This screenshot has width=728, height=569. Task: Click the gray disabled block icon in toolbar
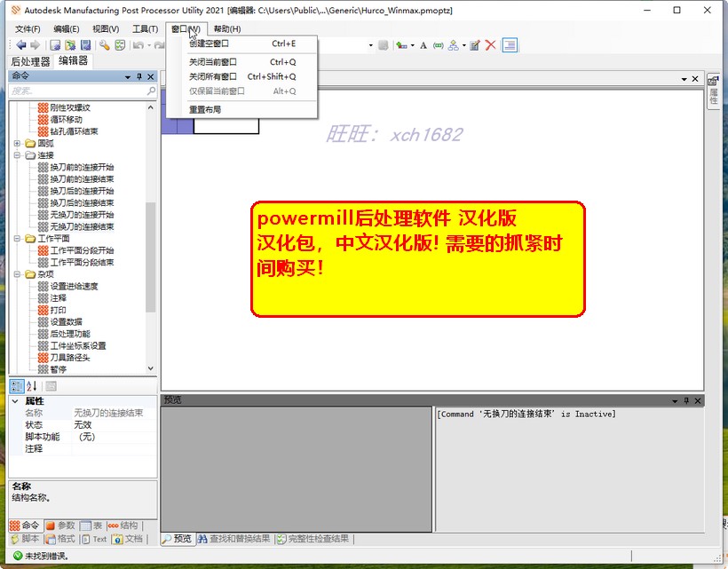383,45
